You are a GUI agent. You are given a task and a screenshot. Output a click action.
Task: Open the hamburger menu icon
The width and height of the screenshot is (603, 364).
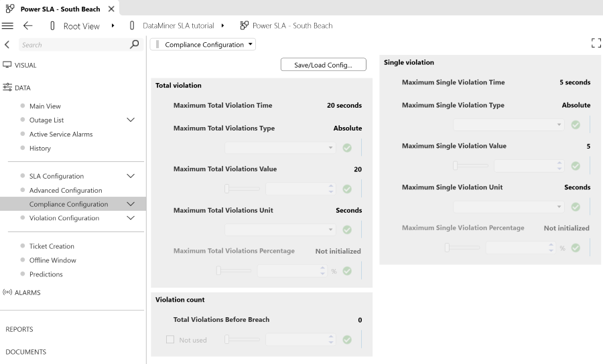tap(7, 25)
